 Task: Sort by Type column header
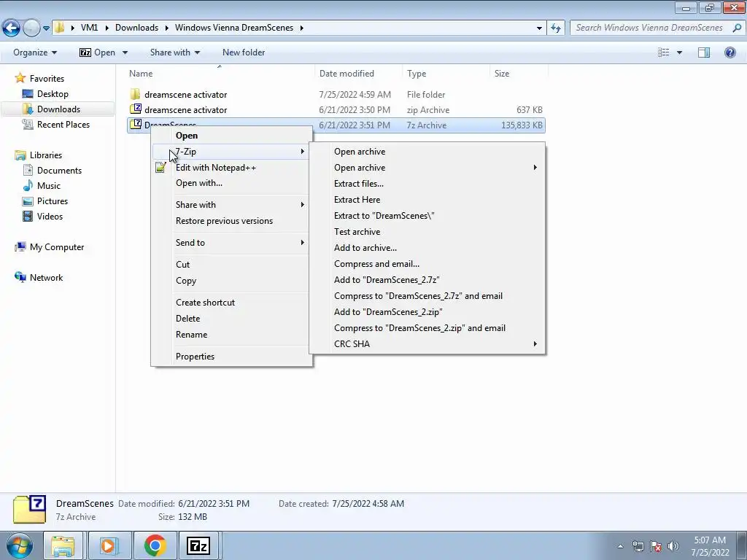[417, 74]
